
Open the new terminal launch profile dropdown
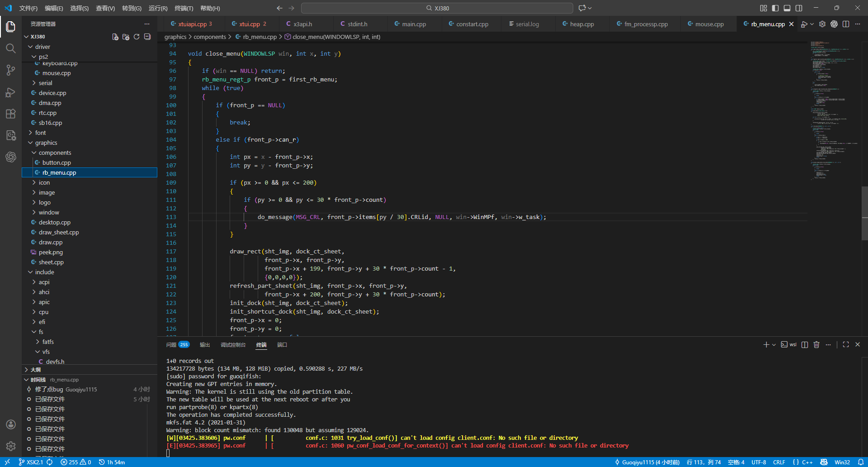[x=774, y=345]
